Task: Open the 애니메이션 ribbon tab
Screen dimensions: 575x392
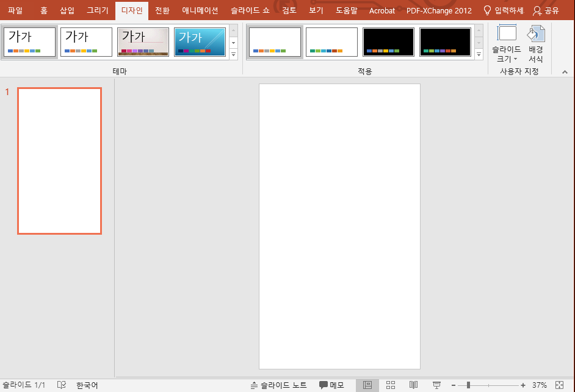Action: [x=200, y=10]
